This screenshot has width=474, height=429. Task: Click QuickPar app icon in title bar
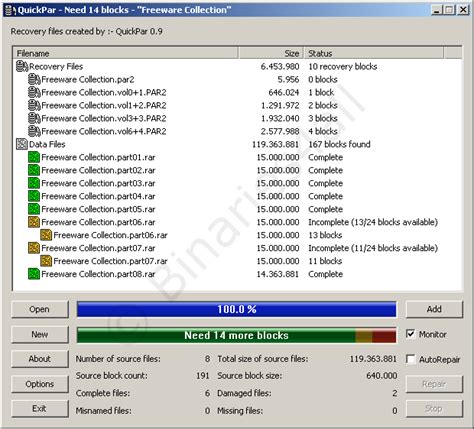[10, 10]
